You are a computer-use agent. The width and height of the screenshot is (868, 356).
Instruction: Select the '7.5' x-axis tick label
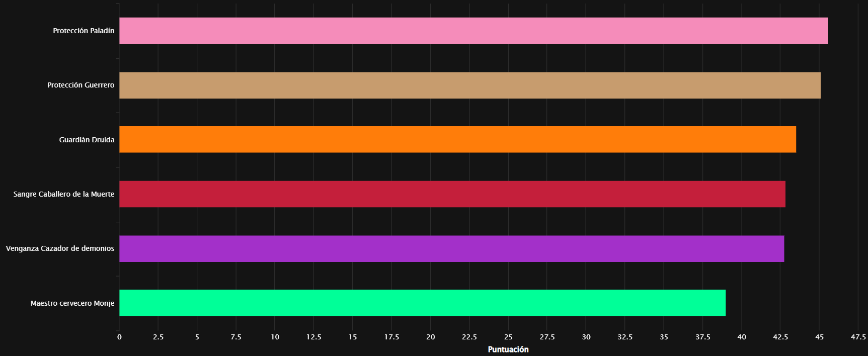[236, 337]
